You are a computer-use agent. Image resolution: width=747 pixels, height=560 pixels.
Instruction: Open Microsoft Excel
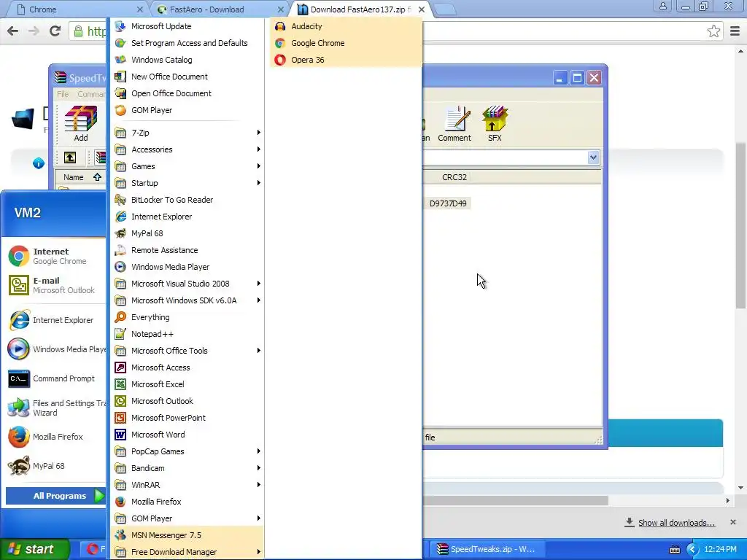(187, 384)
